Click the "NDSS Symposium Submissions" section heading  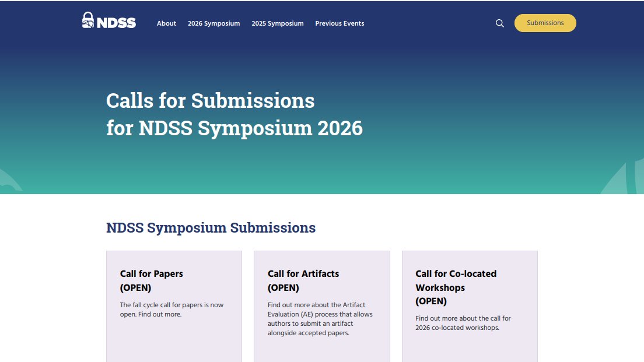pos(211,227)
